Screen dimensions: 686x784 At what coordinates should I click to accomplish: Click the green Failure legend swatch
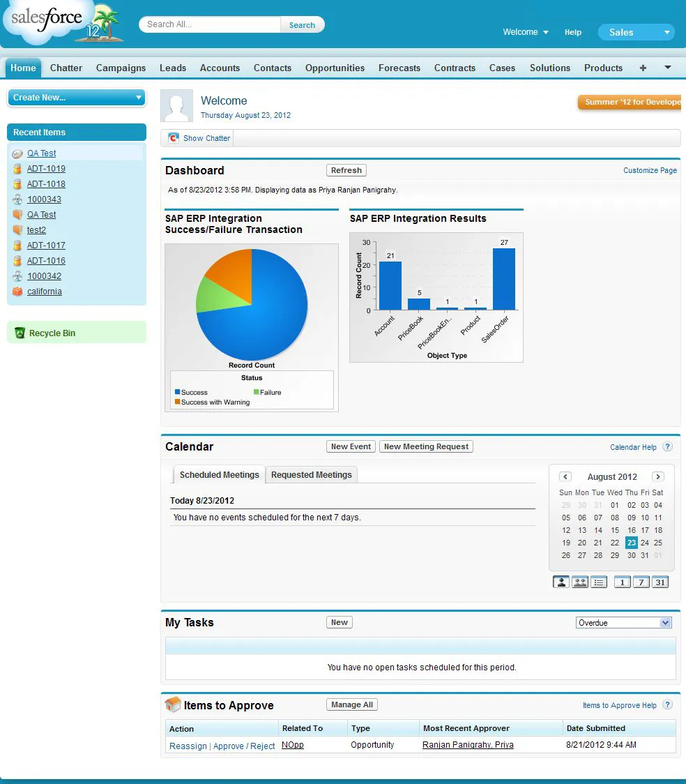[257, 393]
